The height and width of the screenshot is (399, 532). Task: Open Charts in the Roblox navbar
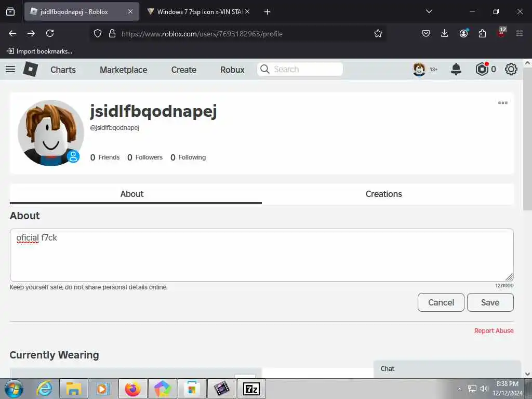coord(63,70)
